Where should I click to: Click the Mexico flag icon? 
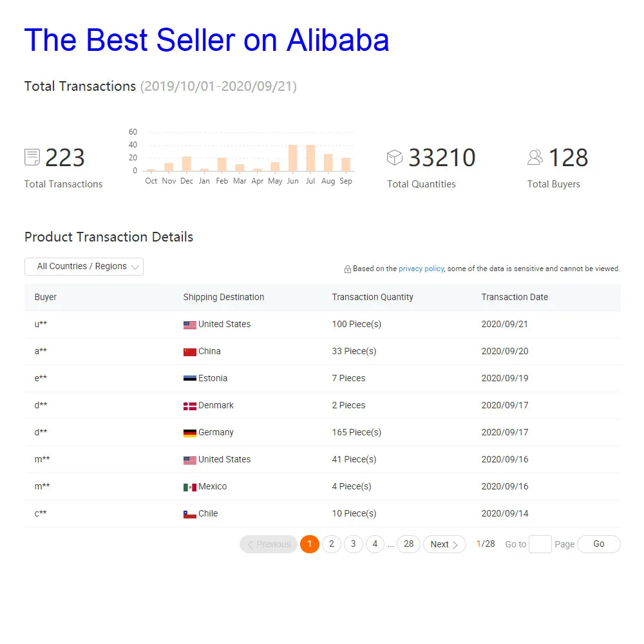189,487
